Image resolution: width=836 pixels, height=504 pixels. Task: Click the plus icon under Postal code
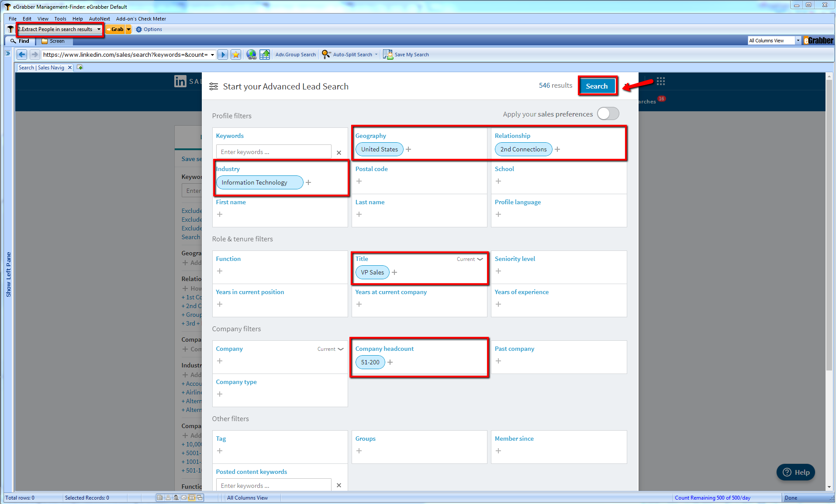(x=359, y=181)
